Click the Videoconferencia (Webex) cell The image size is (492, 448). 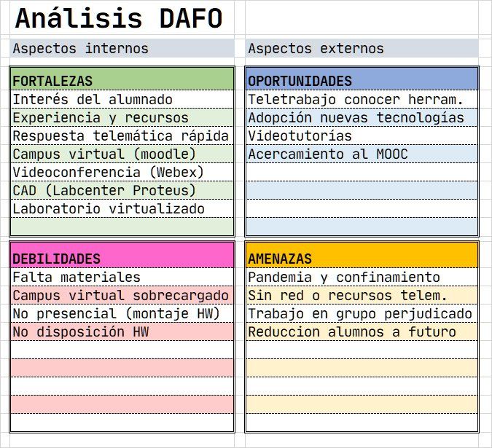coord(122,172)
